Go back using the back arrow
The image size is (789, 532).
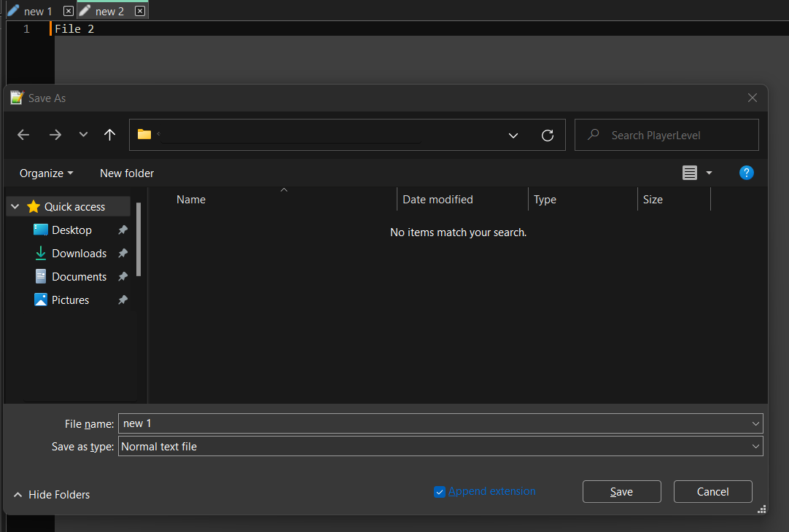coord(23,135)
